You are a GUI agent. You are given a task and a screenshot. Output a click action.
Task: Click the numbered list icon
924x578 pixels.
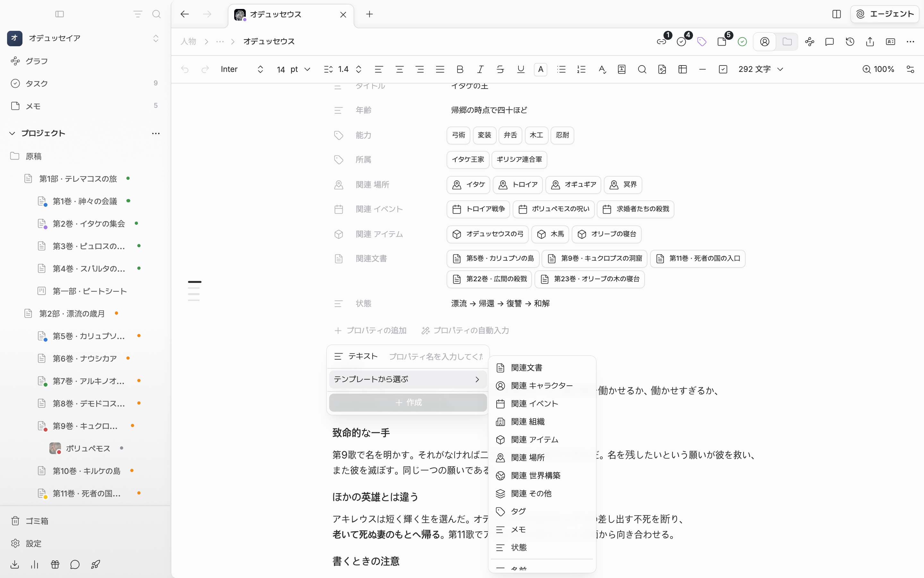tap(581, 69)
